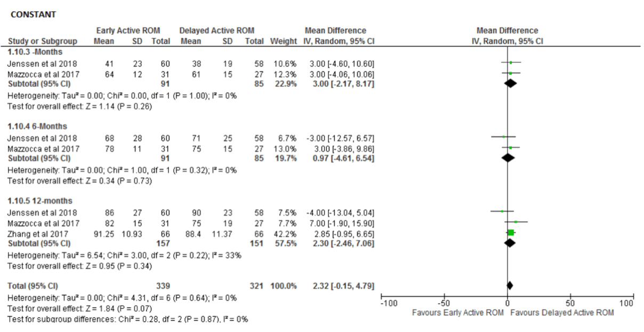This screenshot has width=644, height=332.
Task: Select the 1.10.4 6-Months subgroup heading
Action: [37, 127]
